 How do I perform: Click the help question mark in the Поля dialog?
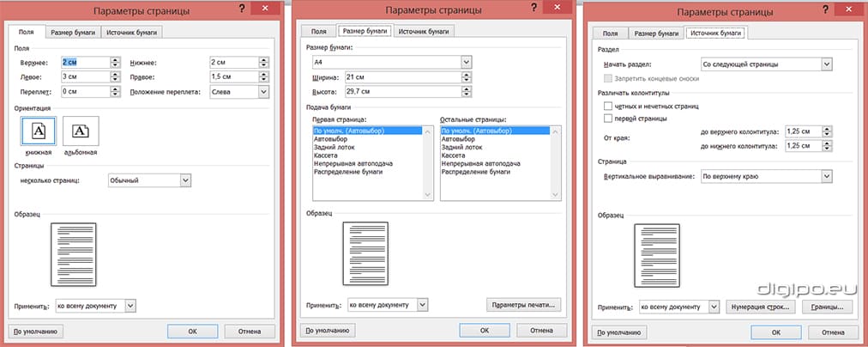(x=243, y=9)
